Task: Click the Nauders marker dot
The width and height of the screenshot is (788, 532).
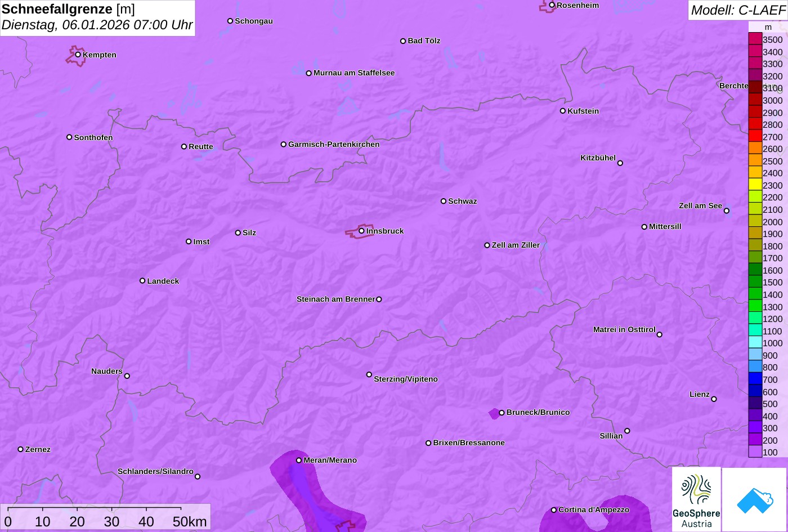Action: (x=127, y=376)
